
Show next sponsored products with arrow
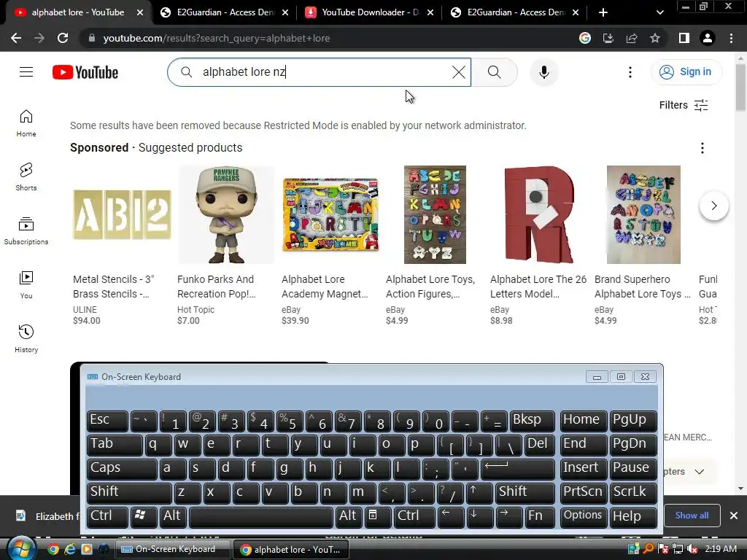[x=713, y=206]
